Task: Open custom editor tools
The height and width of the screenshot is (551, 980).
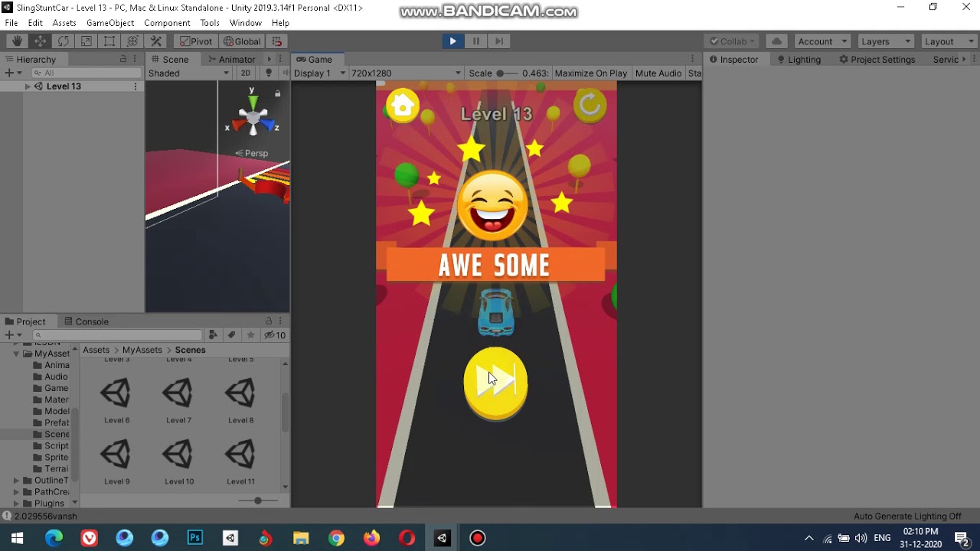Action: (x=155, y=41)
